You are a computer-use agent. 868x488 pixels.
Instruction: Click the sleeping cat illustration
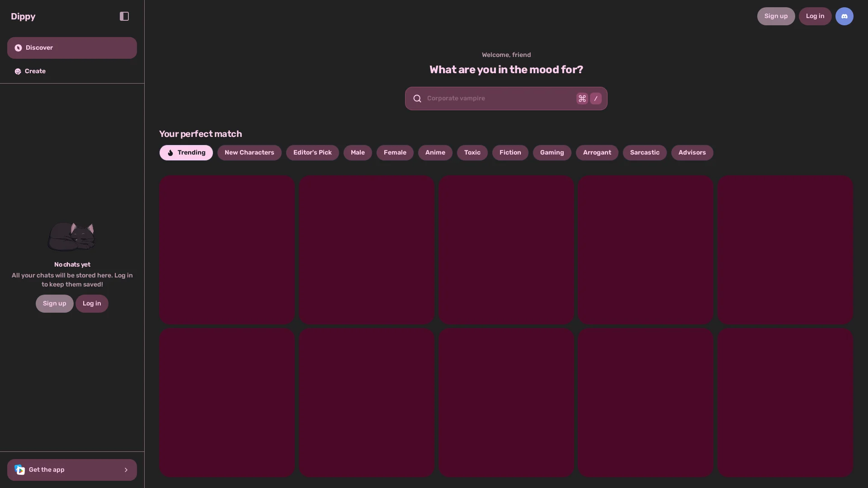(71, 236)
